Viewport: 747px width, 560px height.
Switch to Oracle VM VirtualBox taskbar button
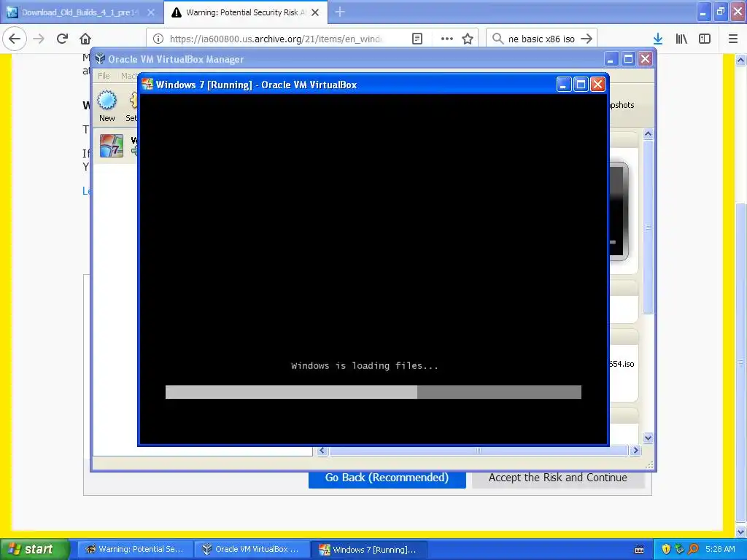click(252, 549)
